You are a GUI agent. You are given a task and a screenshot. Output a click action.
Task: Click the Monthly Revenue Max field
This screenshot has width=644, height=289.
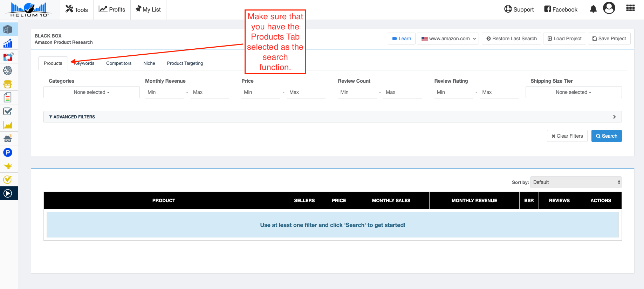(210, 92)
